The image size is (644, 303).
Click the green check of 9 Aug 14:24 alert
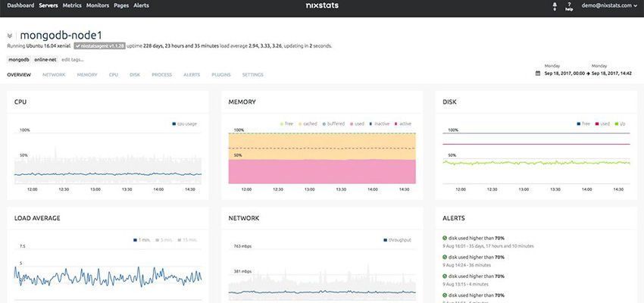click(x=445, y=257)
